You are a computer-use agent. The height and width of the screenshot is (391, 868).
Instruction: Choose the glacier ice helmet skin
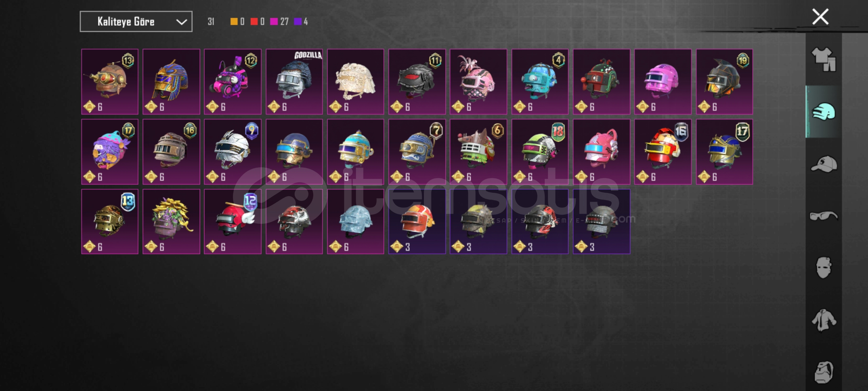tap(356, 222)
